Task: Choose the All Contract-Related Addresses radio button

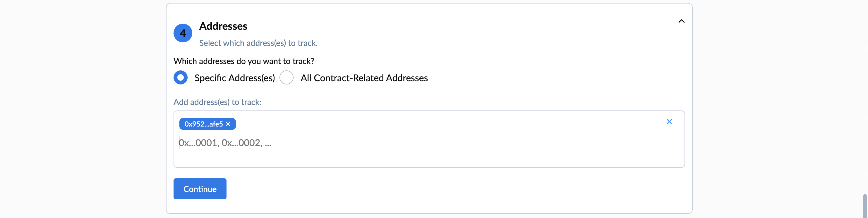Action: click(x=287, y=78)
